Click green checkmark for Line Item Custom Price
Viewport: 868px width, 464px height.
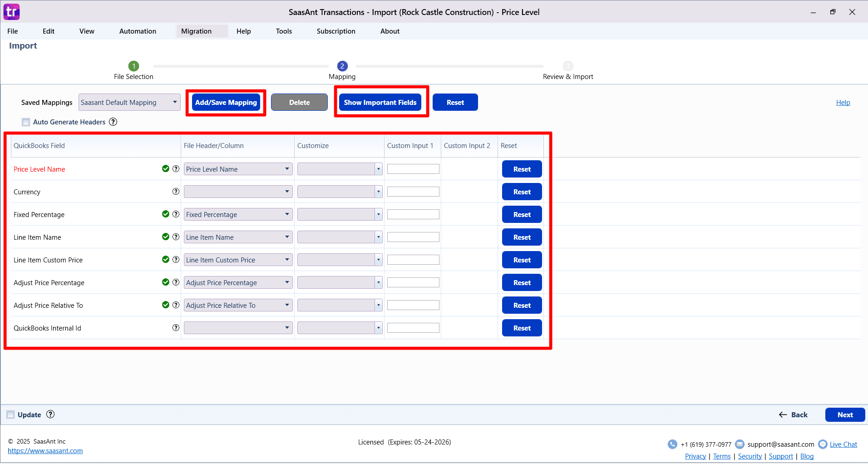point(166,260)
